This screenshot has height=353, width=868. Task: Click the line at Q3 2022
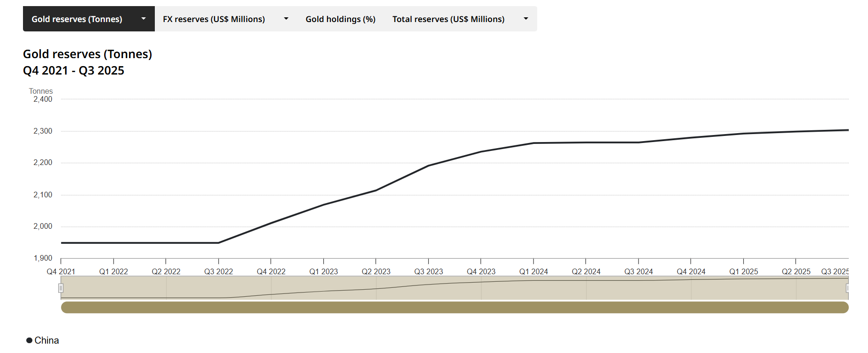(x=219, y=242)
